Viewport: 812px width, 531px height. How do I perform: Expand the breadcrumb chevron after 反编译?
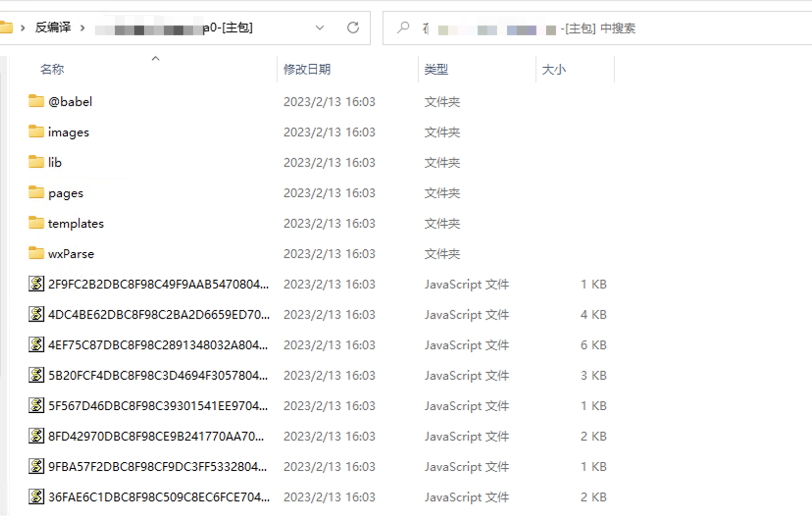tap(82, 28)
